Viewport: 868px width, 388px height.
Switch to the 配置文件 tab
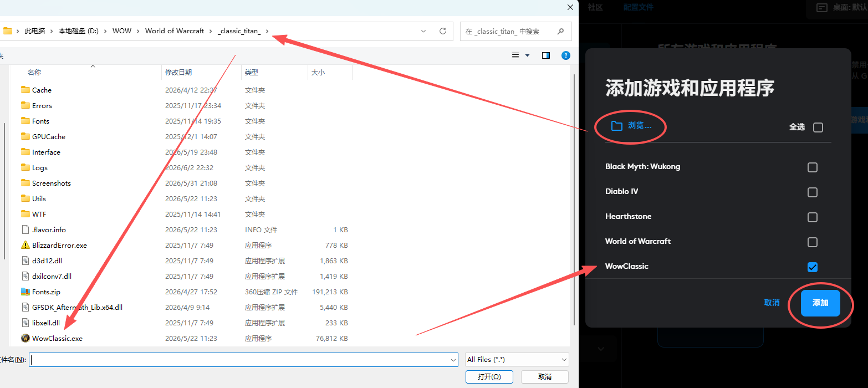[638, 7]
